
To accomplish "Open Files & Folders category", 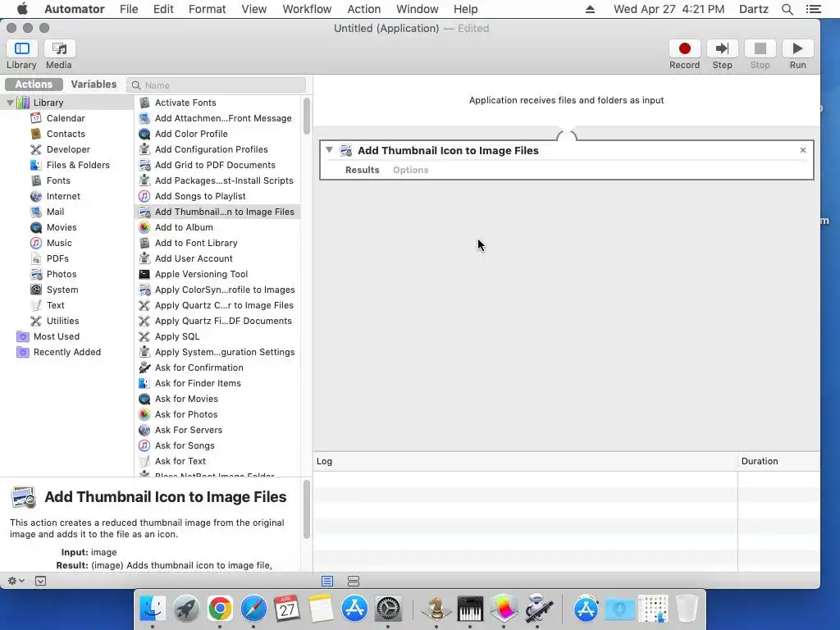I will [x=78, y=164].
